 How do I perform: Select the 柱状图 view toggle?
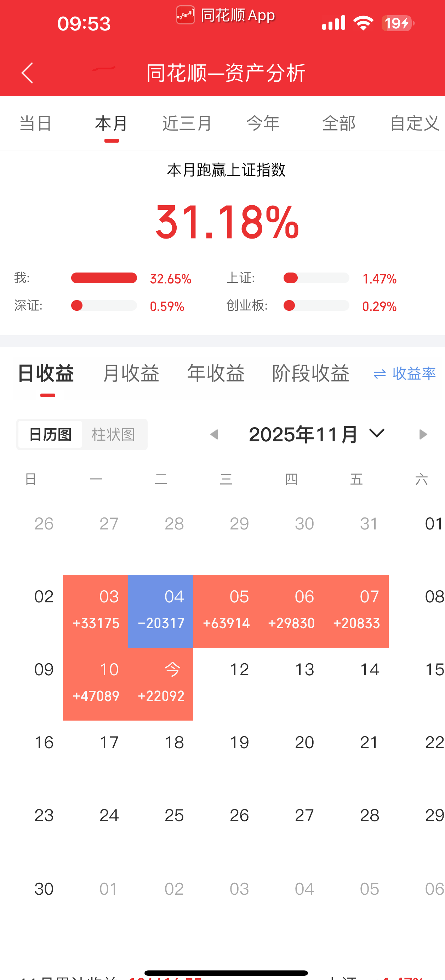click(x=113, y=435)
